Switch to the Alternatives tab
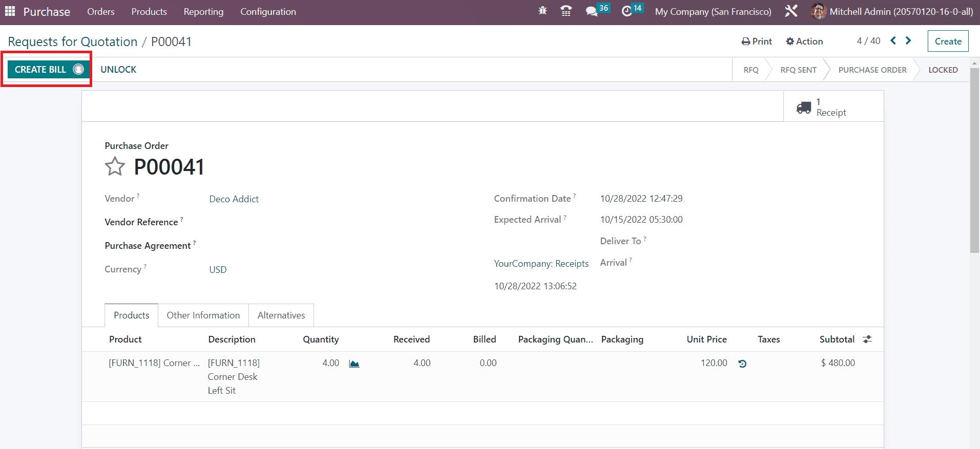The height and width of the screenshot is (449, 980). click(x=281, y=315)
